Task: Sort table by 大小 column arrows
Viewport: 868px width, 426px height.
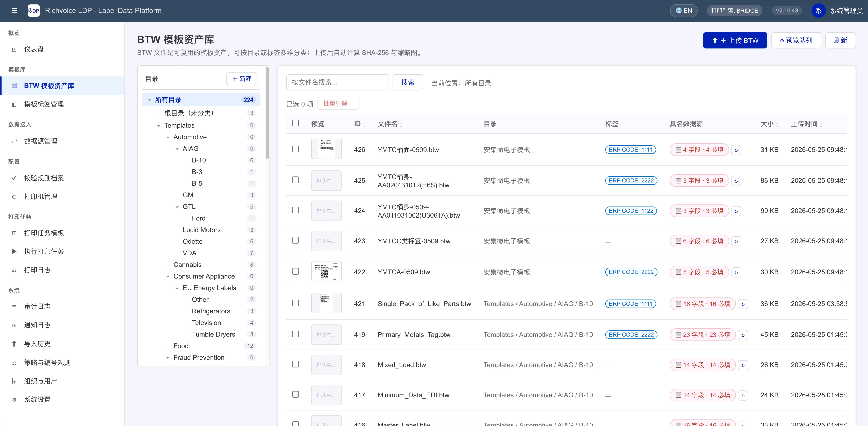Action: [777, 124]
